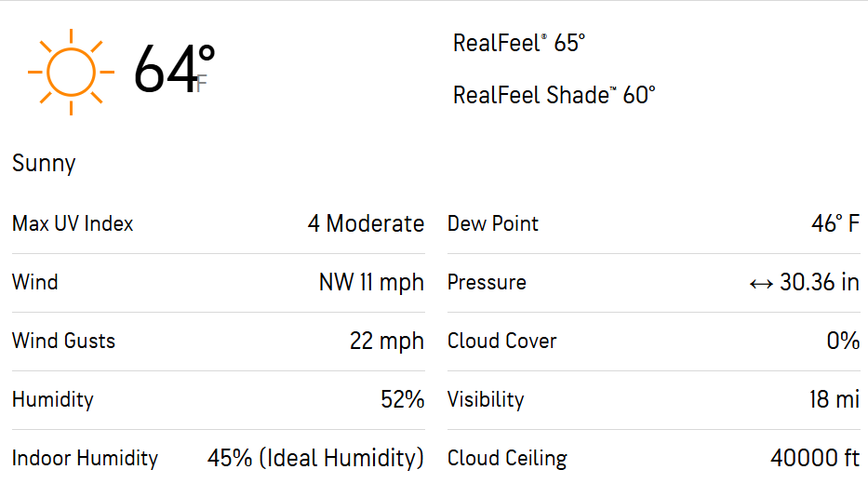
Task: Click the Wind Gusts 22 mph value
Action: click(387, 342)
